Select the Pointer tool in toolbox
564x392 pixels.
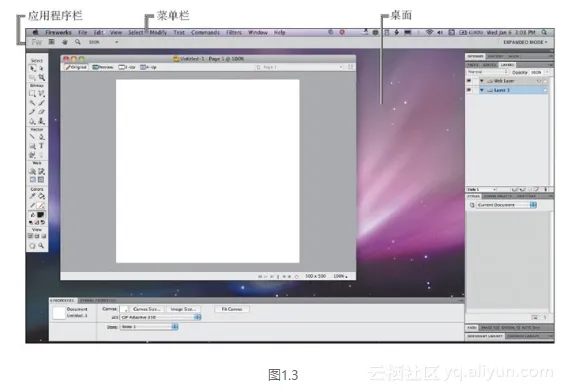click(x=32, y=68)
